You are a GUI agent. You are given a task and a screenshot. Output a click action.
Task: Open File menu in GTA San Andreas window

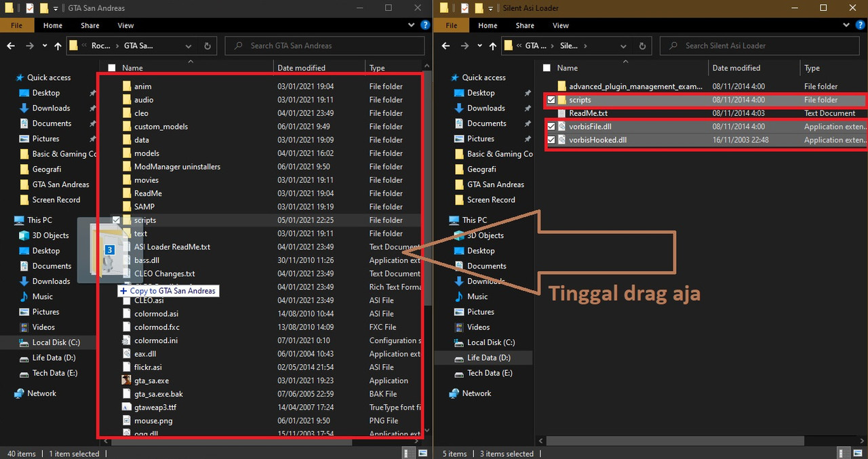point(16,26)
